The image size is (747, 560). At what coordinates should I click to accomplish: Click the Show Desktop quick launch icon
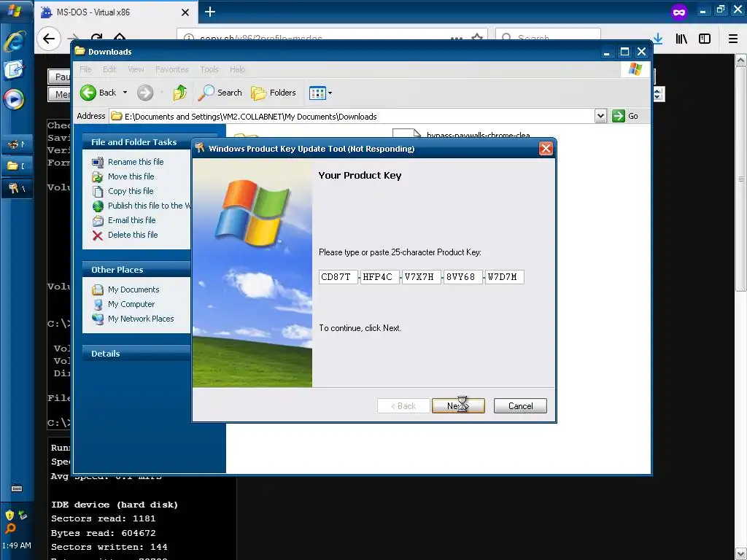pyautogui.click(x=15, y=70)
